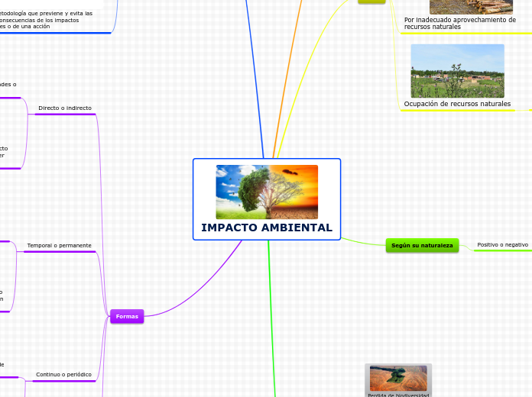Select the purple Formas node
This screenshot has width=532, height=397.
[x=126, y=316]
